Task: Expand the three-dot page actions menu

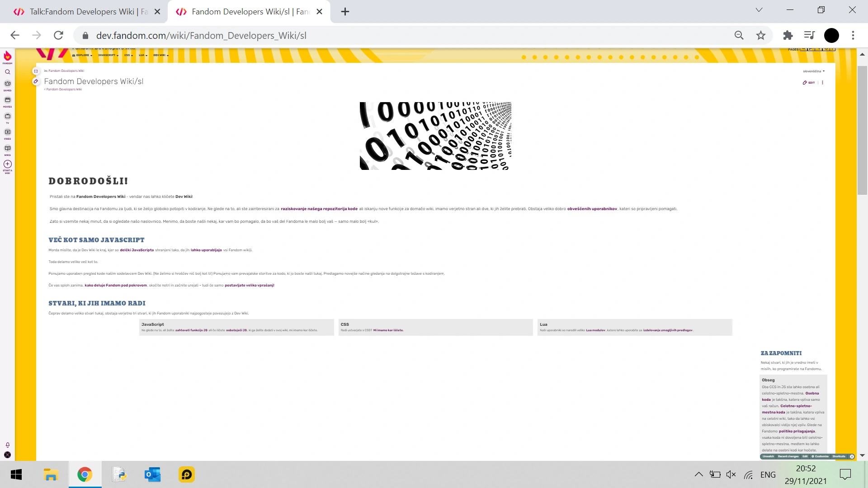Action: pos(823,83)
